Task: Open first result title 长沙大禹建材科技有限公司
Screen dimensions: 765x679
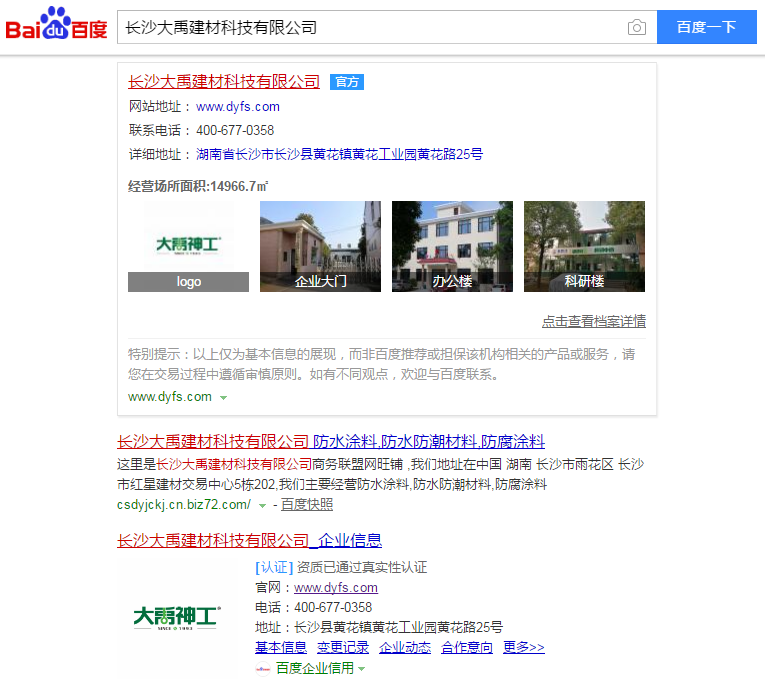Action: click(x=224, y=81)
